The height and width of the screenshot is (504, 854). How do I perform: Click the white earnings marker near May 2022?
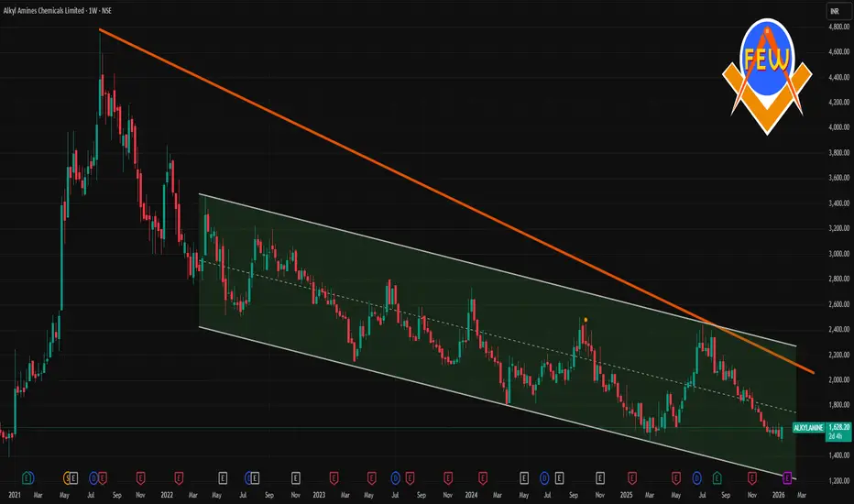(223, 477)
